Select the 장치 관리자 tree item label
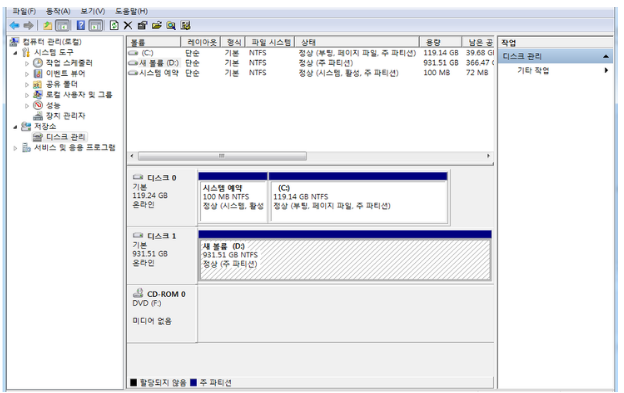 [x=66, y=116]
